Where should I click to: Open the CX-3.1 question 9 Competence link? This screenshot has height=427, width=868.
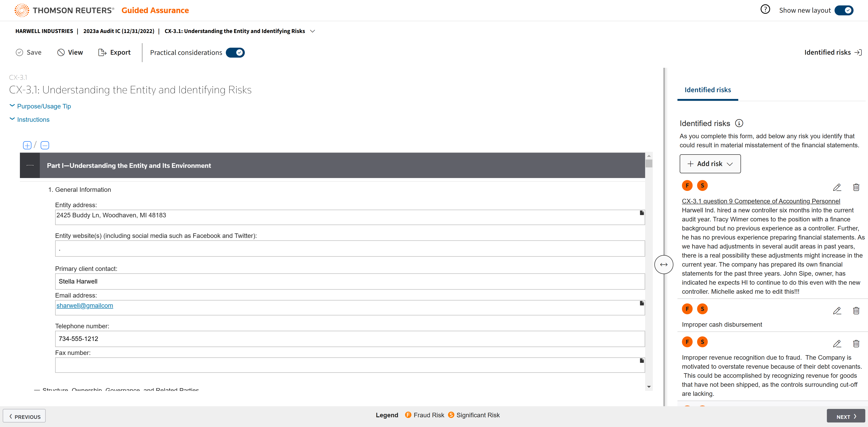click(x=760, y=201)
